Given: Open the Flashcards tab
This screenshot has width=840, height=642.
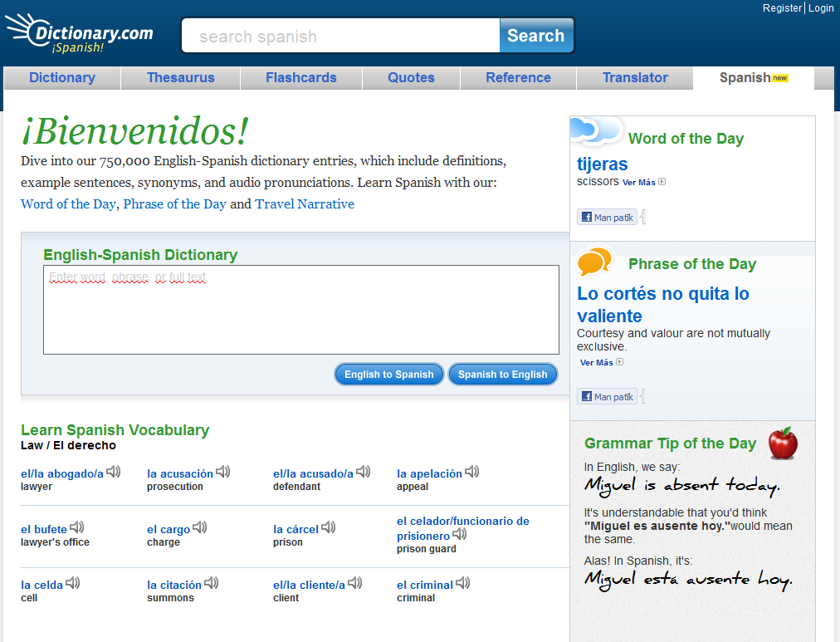Looking at the screenshot, I should pyautogui.click(x=301, y=78).
